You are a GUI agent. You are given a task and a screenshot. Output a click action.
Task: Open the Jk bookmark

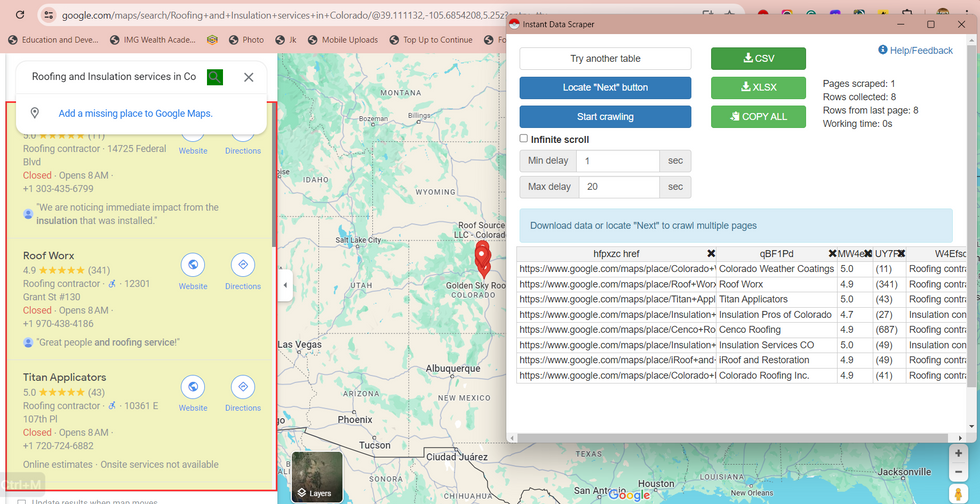[x=286, y=39]
